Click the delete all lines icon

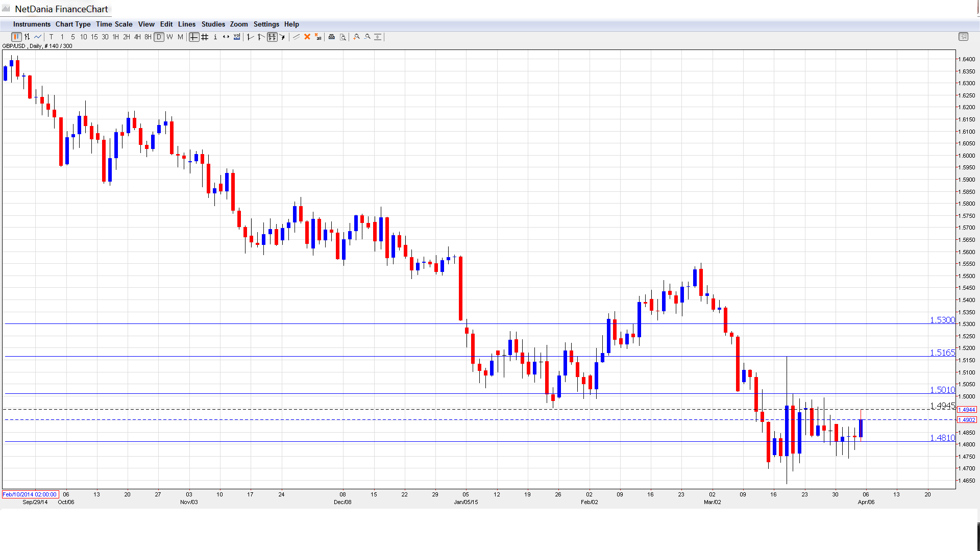pos(318,37)
